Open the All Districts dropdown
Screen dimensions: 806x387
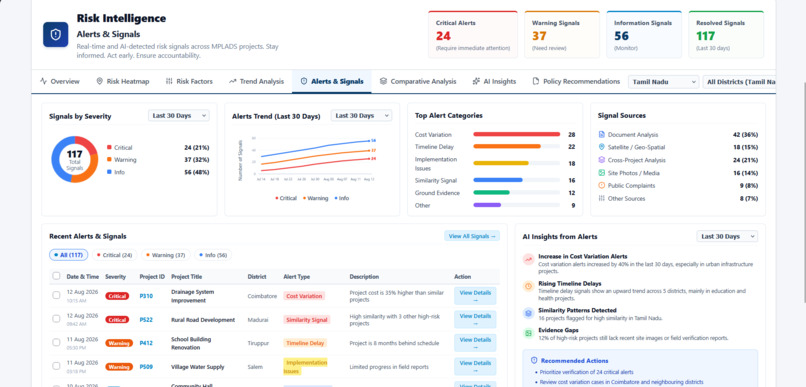pos(739,82)
